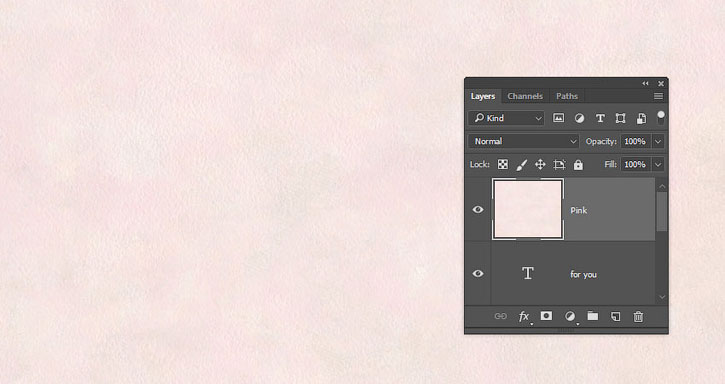This screenshot has height=384, width=725.
Task: Create new fill or adjustment layer
Action: 571,316
